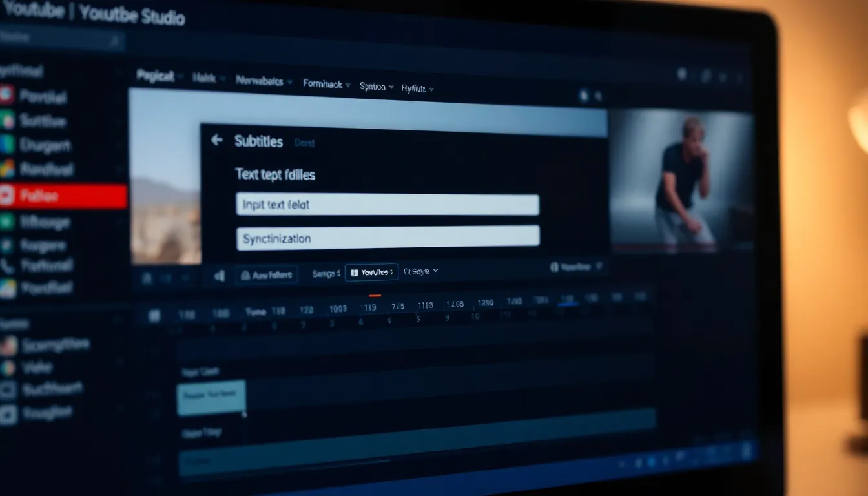This screenshot has height=496, width=868.
Task: Toggle the Sange option in the playback bar
Action: click(325, 274)
